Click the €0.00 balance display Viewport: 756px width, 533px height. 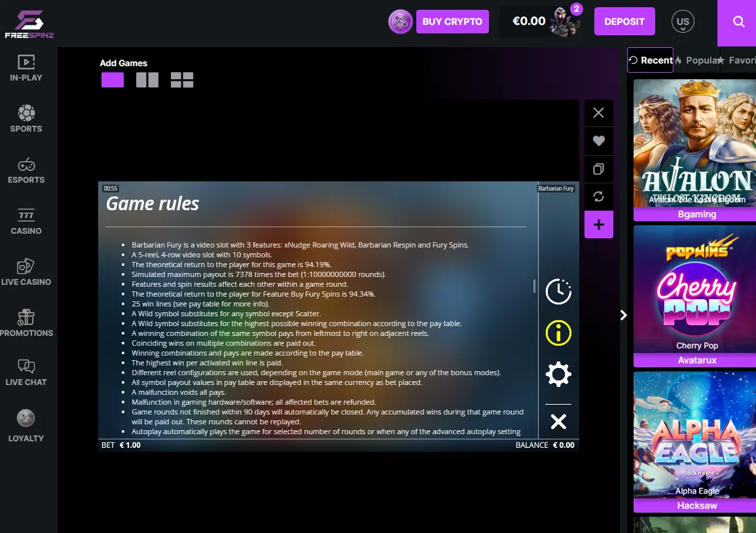(x=529, y=21)
